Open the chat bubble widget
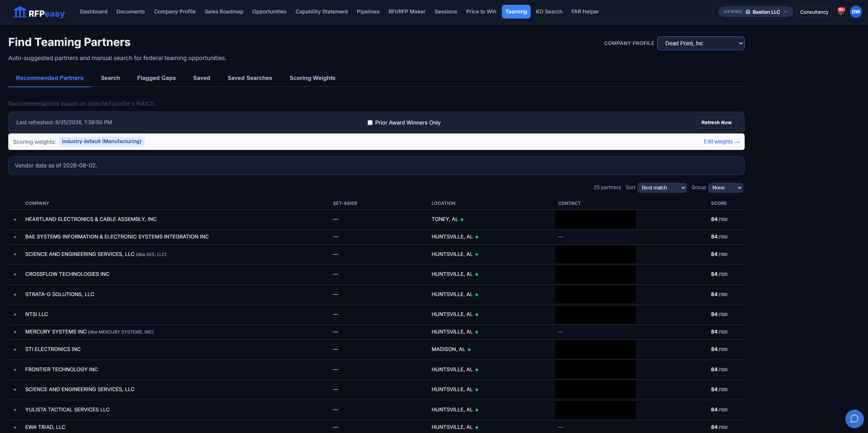The width and height of the screenshot is (868, 433). coord(854,419)
